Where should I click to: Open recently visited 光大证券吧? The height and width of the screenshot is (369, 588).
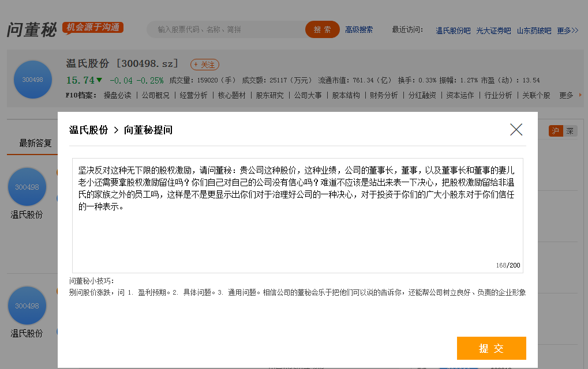(x=493, y=31)
